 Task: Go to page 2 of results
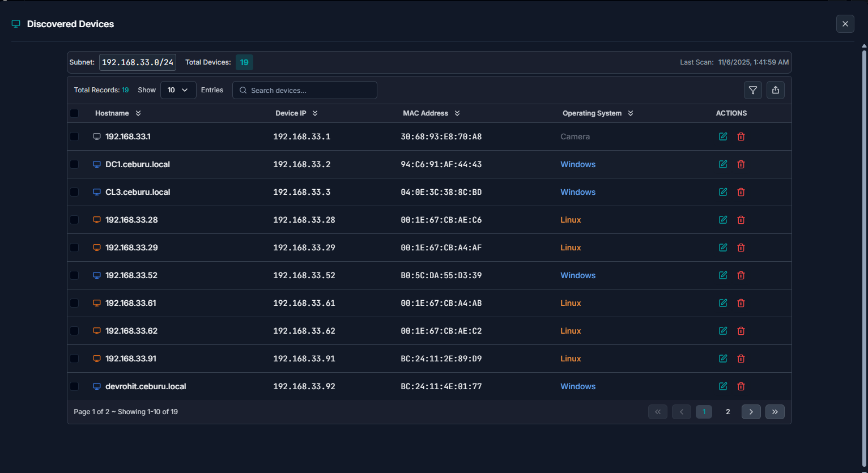[x=728, y=412]
